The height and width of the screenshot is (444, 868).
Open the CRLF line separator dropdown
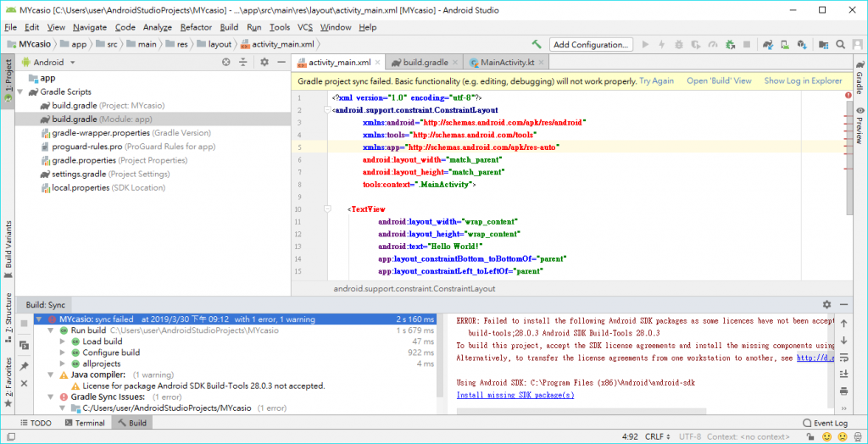(x=658, y=437)
